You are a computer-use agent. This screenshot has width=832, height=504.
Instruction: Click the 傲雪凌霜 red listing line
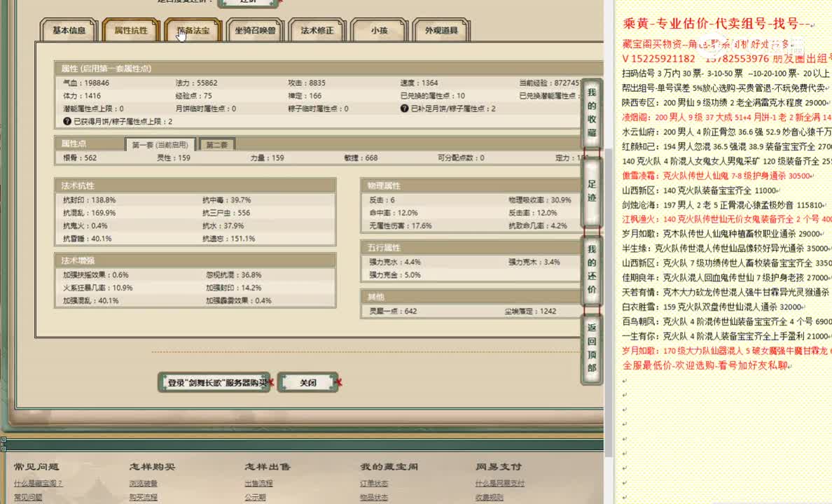719,176
